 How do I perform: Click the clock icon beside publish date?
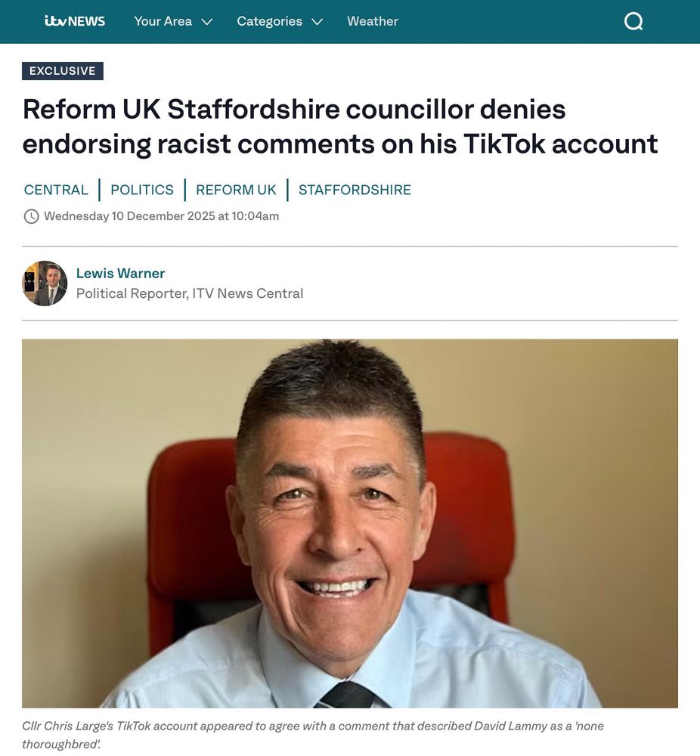pyautogui.click(x=31, y=216)
